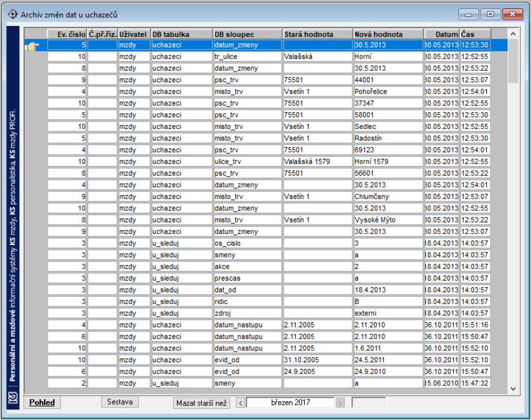Viewport: 531px width, 420px height.
Task: Click the scrollbar down arrow
Action: pos(513,389)
